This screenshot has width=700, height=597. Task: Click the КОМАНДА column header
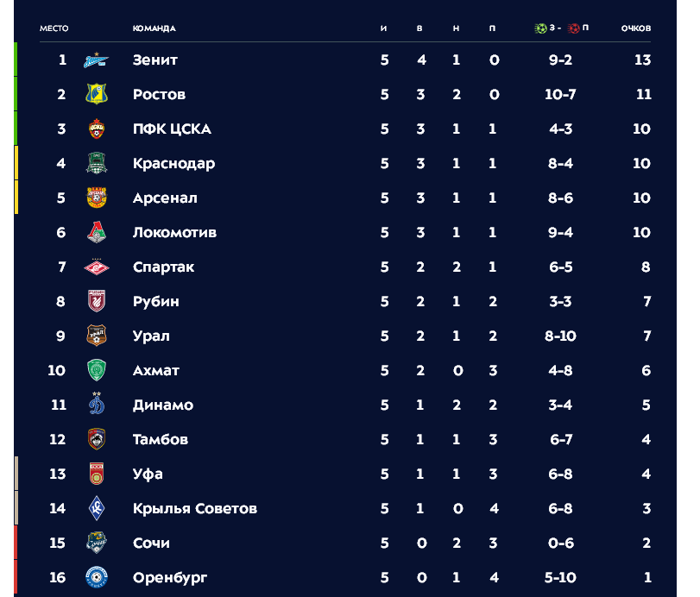[x=154, y=28]
